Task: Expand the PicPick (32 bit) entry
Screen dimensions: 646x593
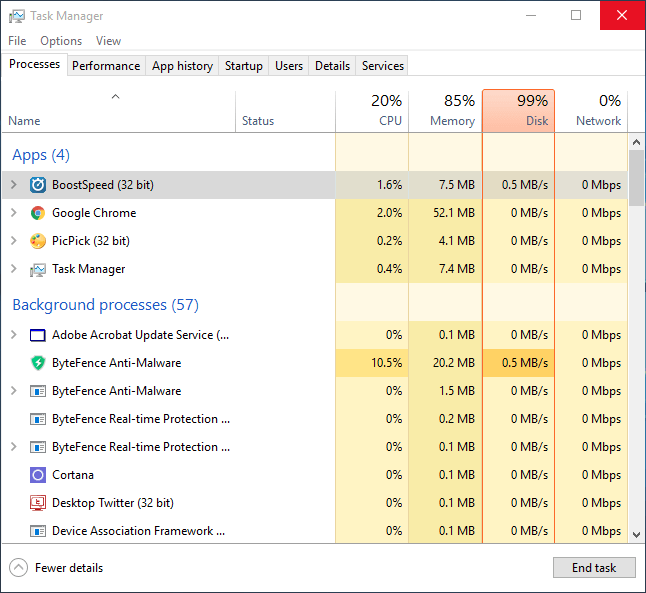Action: (x=14, y=241)
